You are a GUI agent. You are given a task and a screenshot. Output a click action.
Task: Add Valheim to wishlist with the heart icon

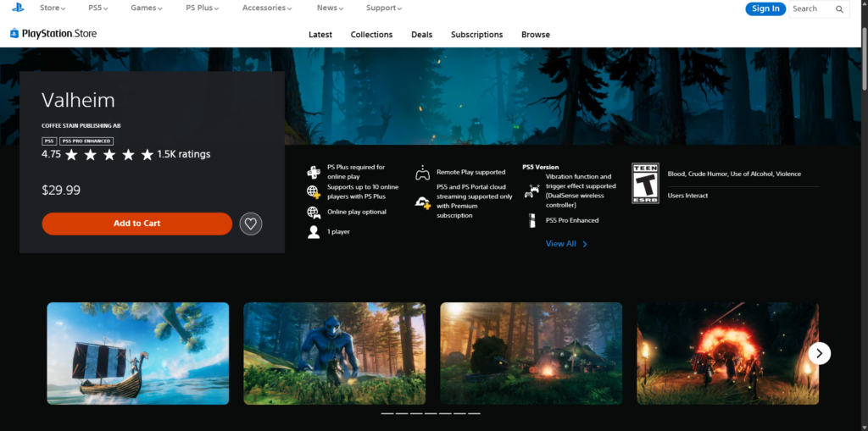251,224
